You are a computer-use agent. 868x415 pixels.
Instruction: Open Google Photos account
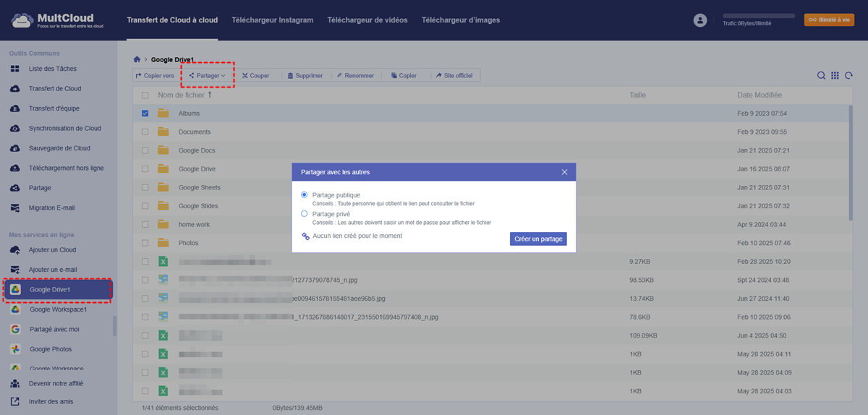(51, 349)
